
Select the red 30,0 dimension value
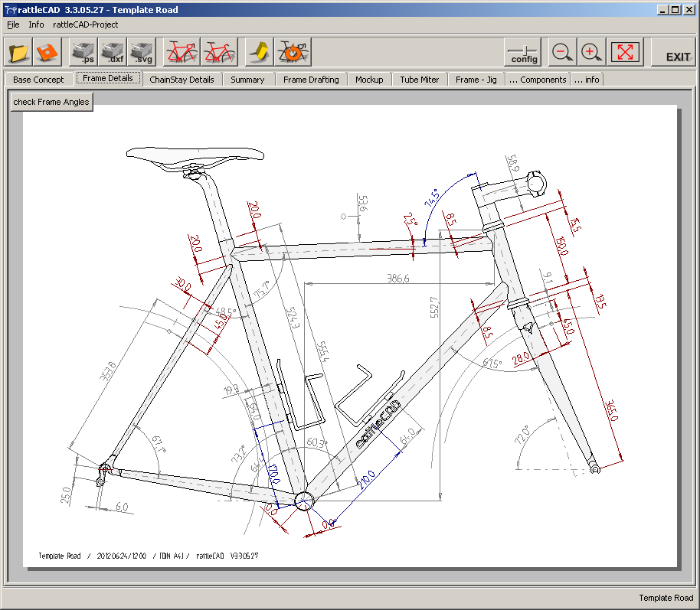183,284
